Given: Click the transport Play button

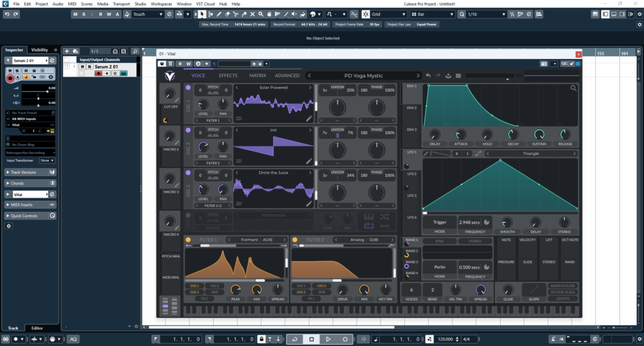Looking at the screenshot, I should (x=328, y=339).
